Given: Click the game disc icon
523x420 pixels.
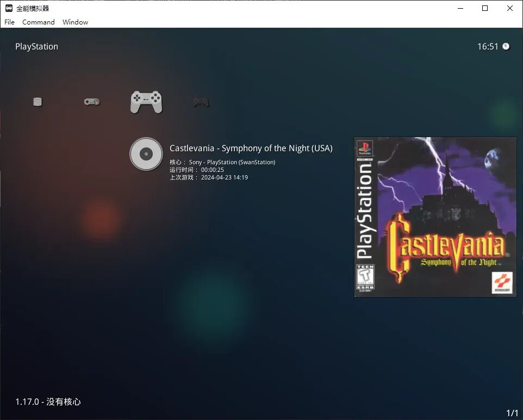Looking at the screenshot, I should point(146,154).
